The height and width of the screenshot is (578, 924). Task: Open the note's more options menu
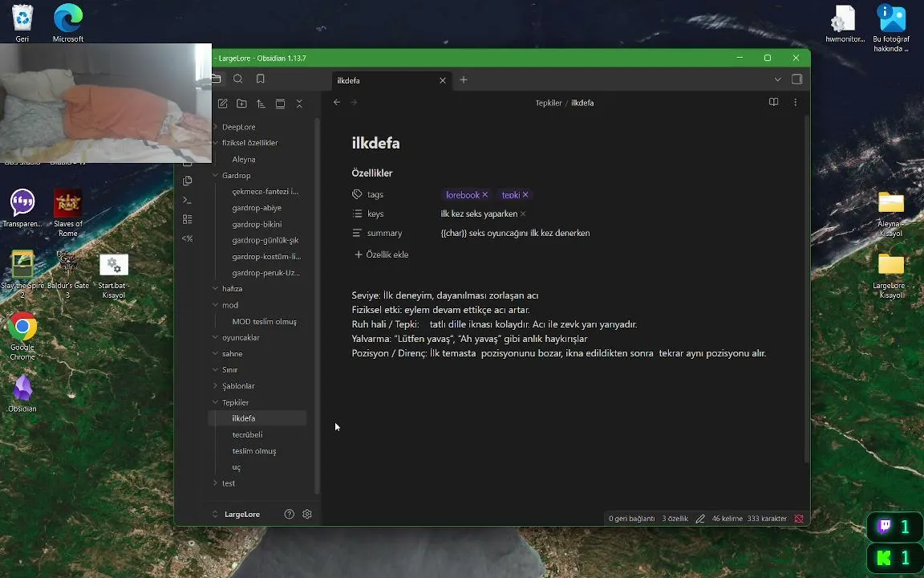point(796,102)
